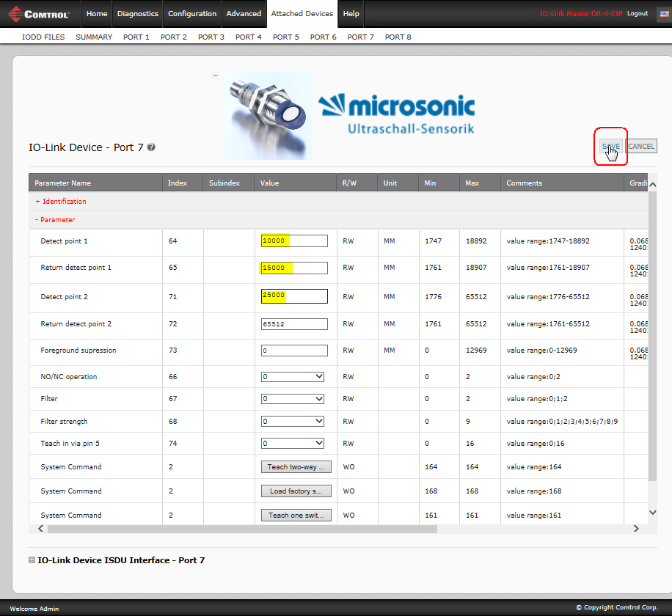Switch to the PORT 6 tab

tap(323, 37)
